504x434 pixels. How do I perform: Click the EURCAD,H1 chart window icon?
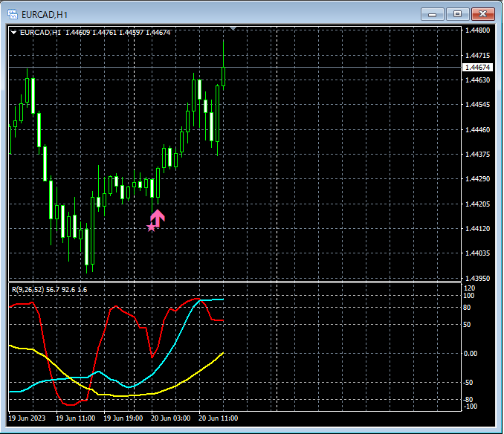(13, 14)
